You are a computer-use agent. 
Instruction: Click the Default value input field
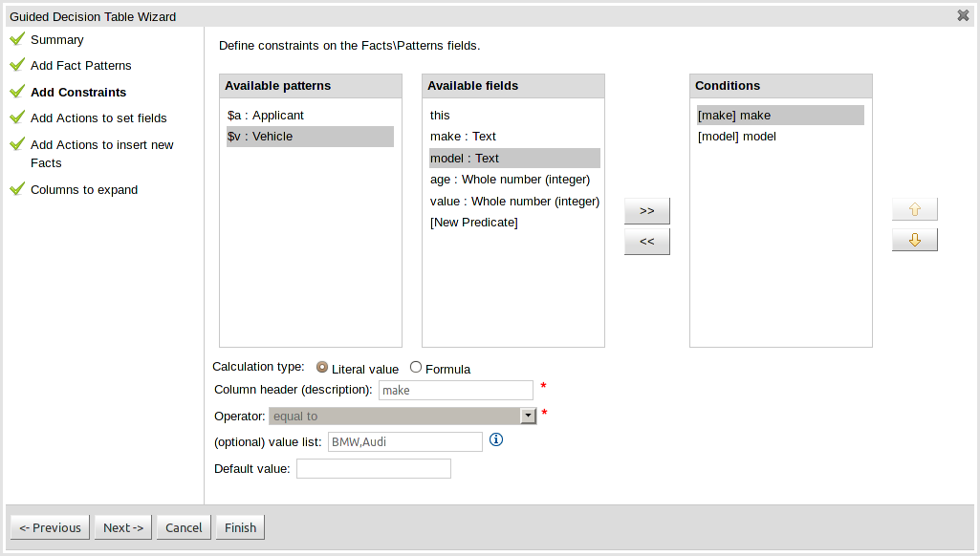373,469
